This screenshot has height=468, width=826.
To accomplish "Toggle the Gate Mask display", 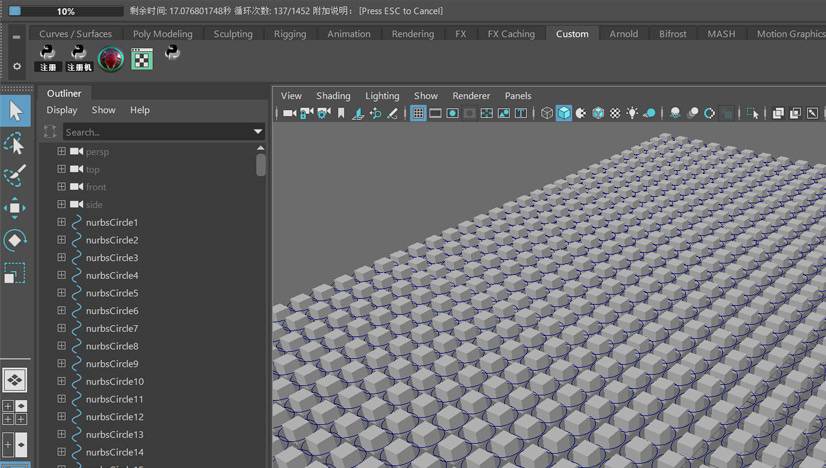I will coord(469,113).
